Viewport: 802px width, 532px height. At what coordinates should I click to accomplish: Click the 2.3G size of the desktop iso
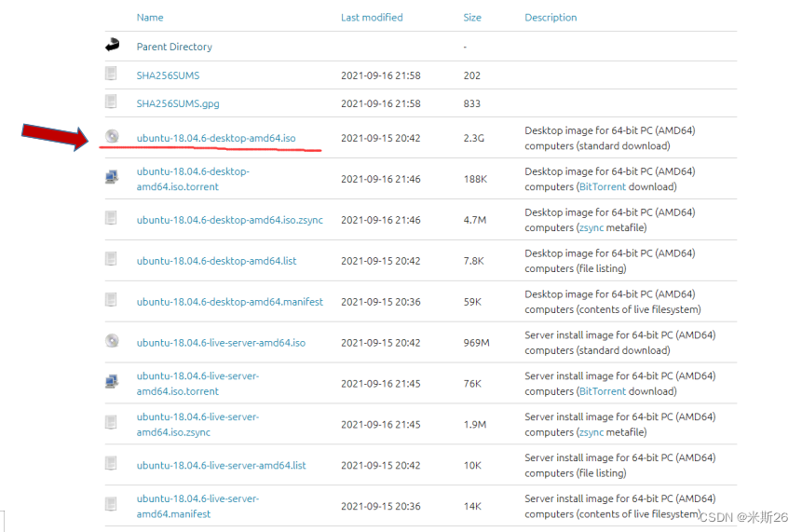tap(473, 138)
